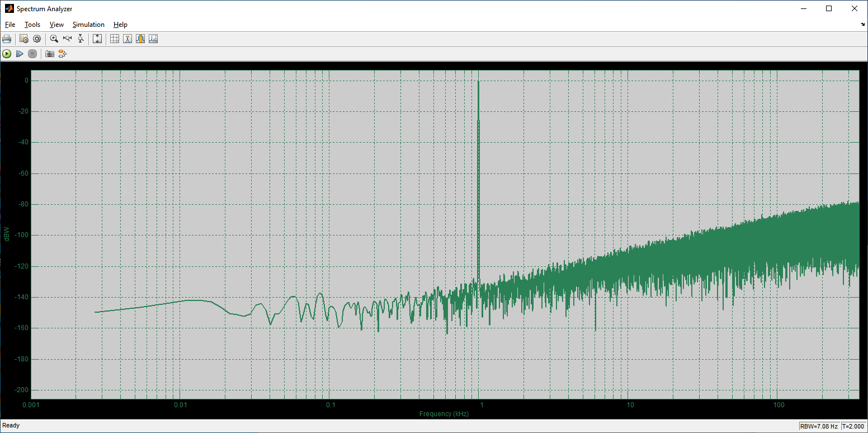Image resolution: width=868 pixels, height=433 pixels.
Task: Click the T=2.000 time status
Action: [853, 426]
